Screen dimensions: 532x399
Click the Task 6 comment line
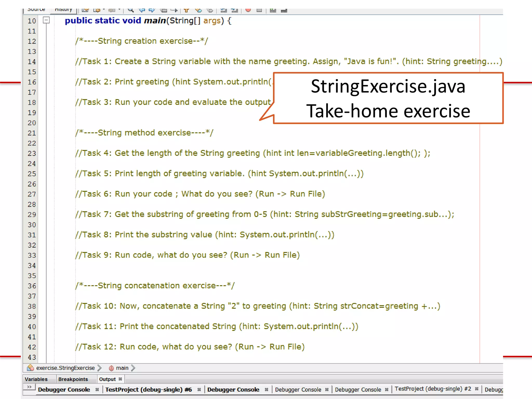[200, 194]
